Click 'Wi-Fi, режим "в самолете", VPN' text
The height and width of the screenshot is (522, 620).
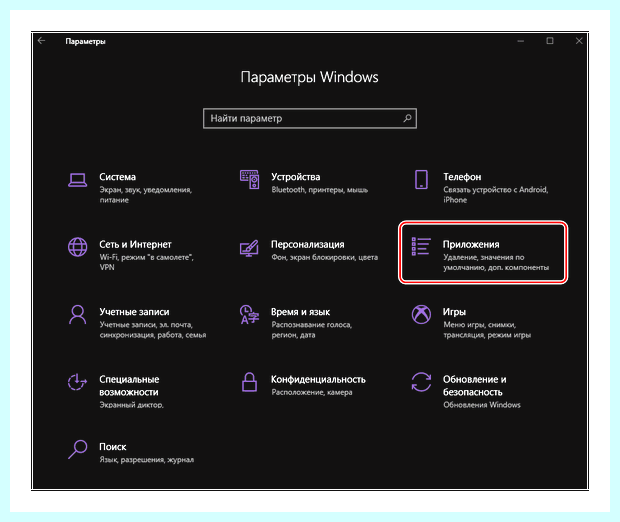(146, 262)
